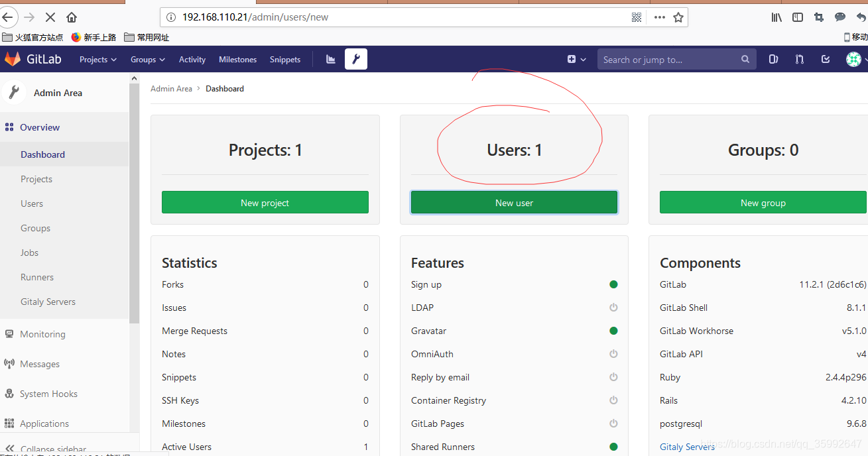Open 新手上路 bookmark
868x456 pixels.
tap(93, 38)
